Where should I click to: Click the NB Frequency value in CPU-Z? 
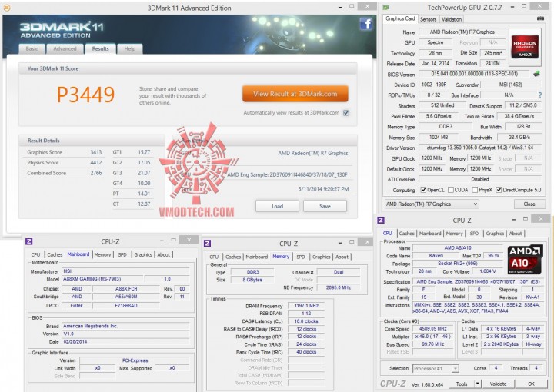pos(339,287)
